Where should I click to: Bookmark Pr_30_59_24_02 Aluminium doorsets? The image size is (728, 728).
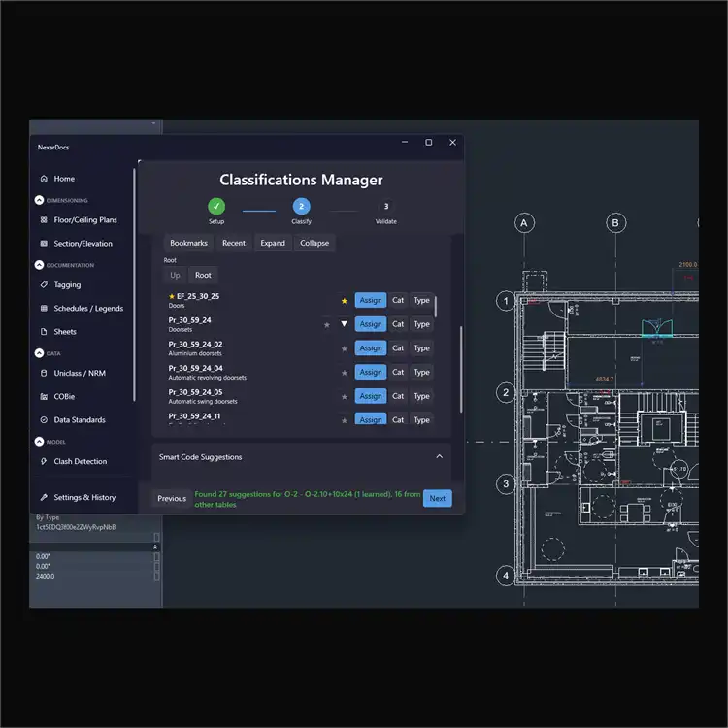[x=344, y=348]
